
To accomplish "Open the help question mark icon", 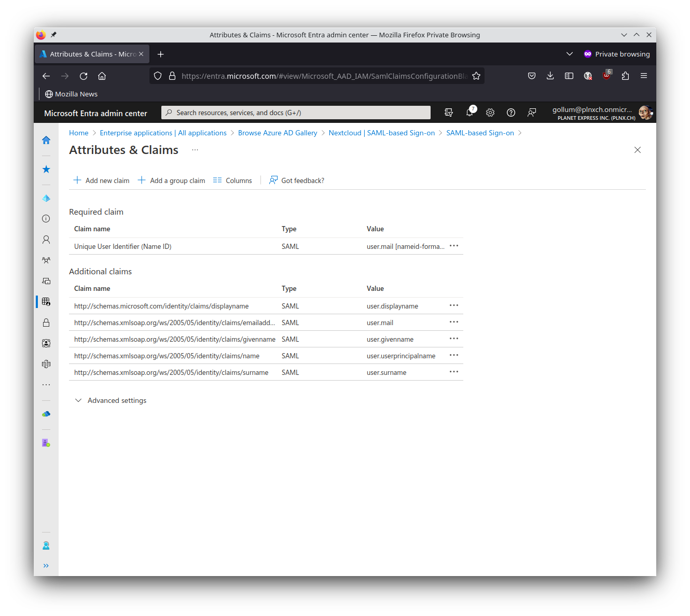I will (511, 113).
